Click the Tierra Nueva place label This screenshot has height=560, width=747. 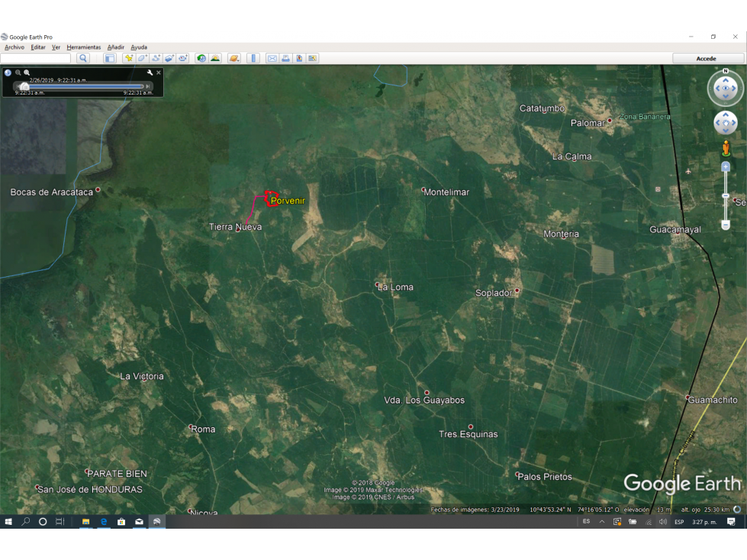point(235,227)
